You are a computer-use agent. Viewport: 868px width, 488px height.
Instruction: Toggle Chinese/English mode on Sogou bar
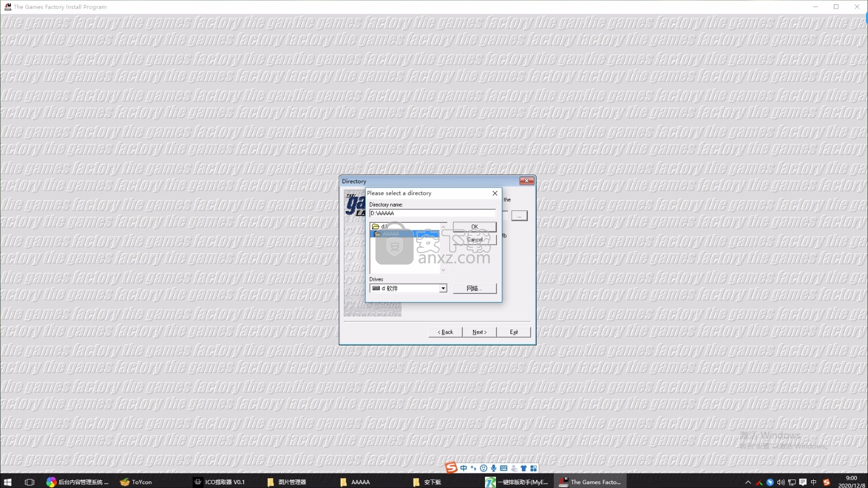click(463, 468)
